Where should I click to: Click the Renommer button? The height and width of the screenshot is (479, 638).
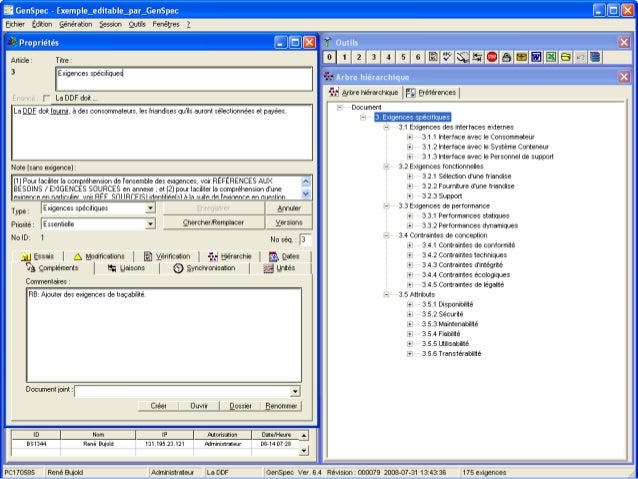(x=281, y=406)
